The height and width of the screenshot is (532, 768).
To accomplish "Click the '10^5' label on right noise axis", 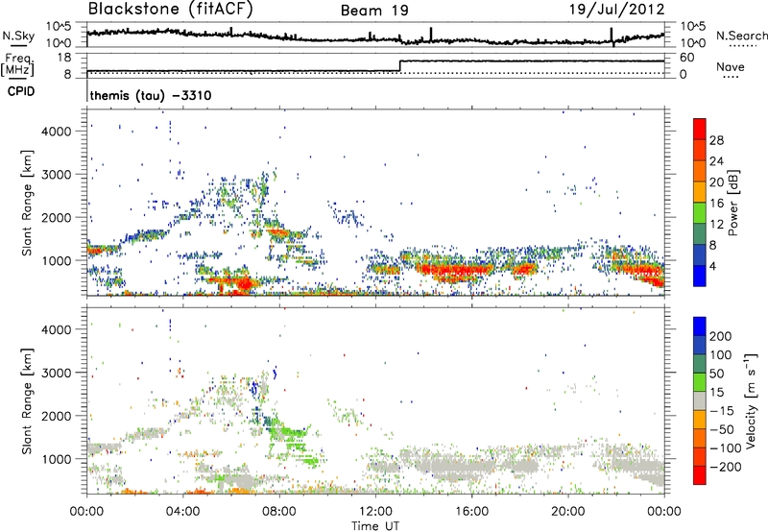I will 692,26.
